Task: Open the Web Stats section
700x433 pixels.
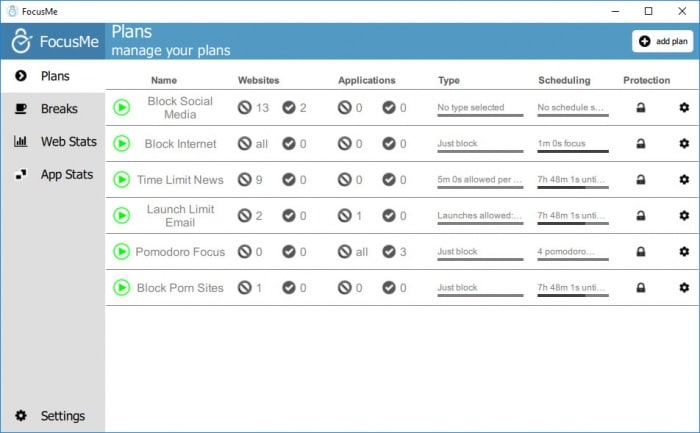Action: coord(53,142)
